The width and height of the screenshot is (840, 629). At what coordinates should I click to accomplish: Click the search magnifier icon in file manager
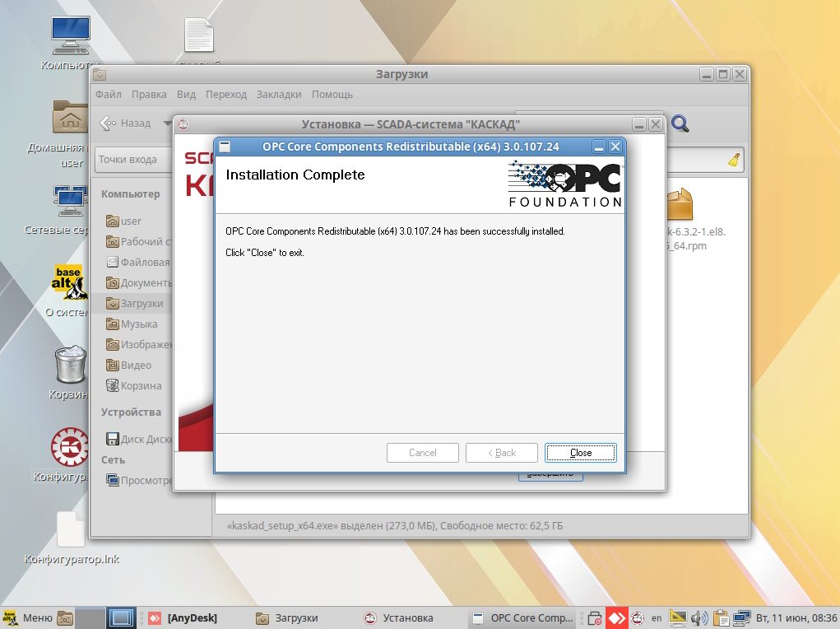[x=680, y=124]
